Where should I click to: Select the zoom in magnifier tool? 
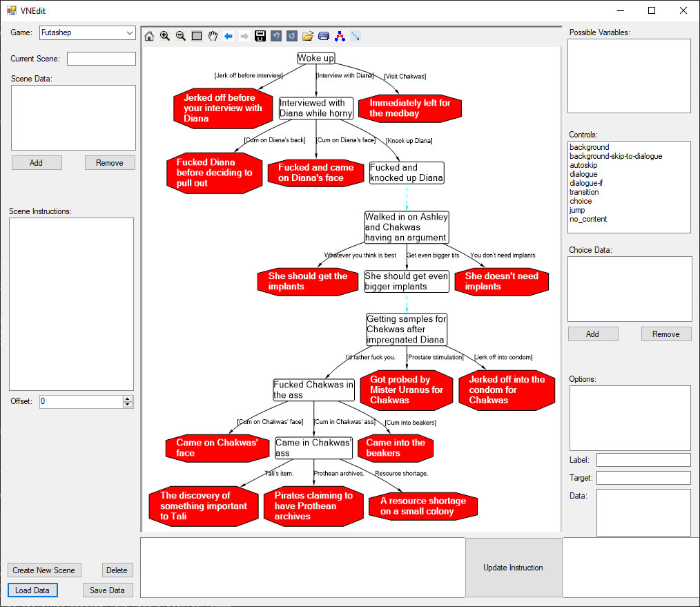click(x=165, y=36)
